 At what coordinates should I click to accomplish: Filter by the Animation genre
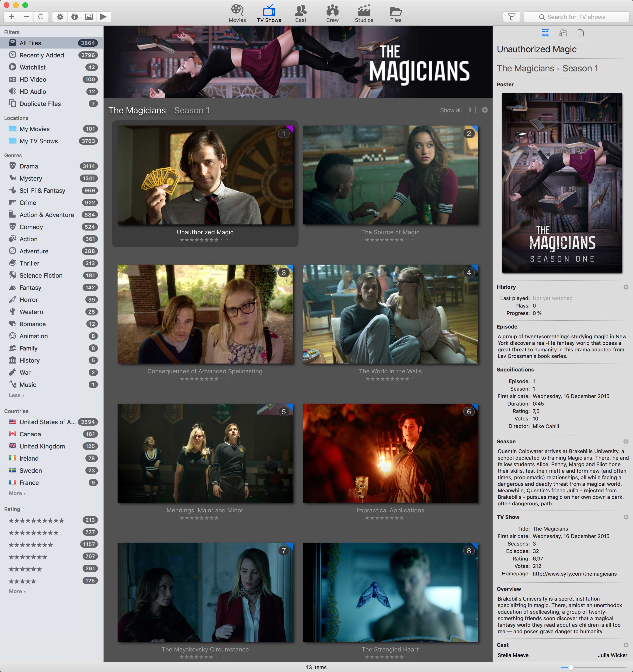coord(52,336)
